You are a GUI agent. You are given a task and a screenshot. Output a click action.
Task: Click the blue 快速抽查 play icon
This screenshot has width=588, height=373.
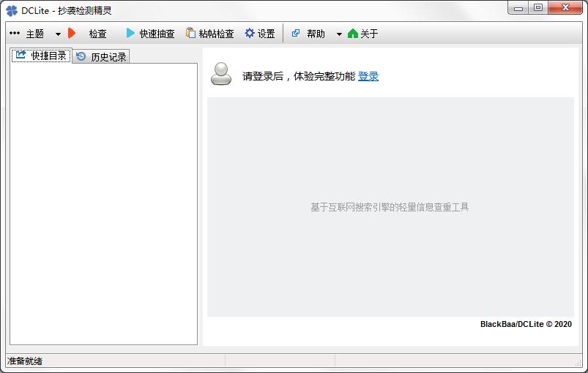(130, 34)
